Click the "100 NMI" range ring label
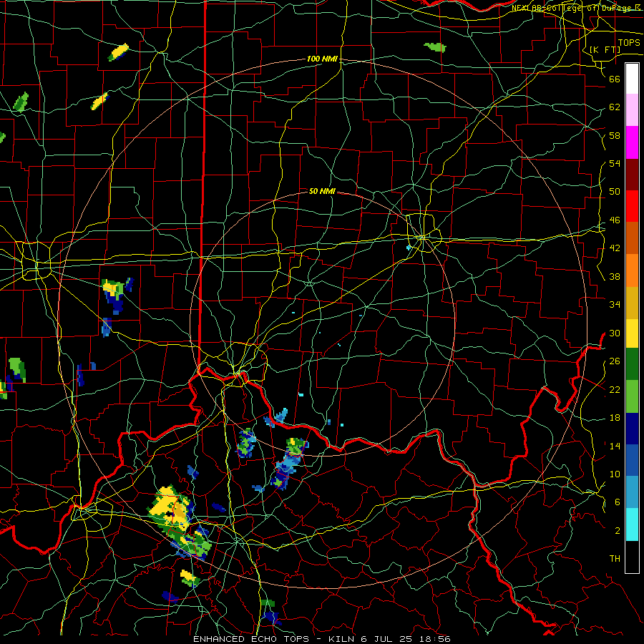Viewport: 644px width, 644px height. click(322, 59)
